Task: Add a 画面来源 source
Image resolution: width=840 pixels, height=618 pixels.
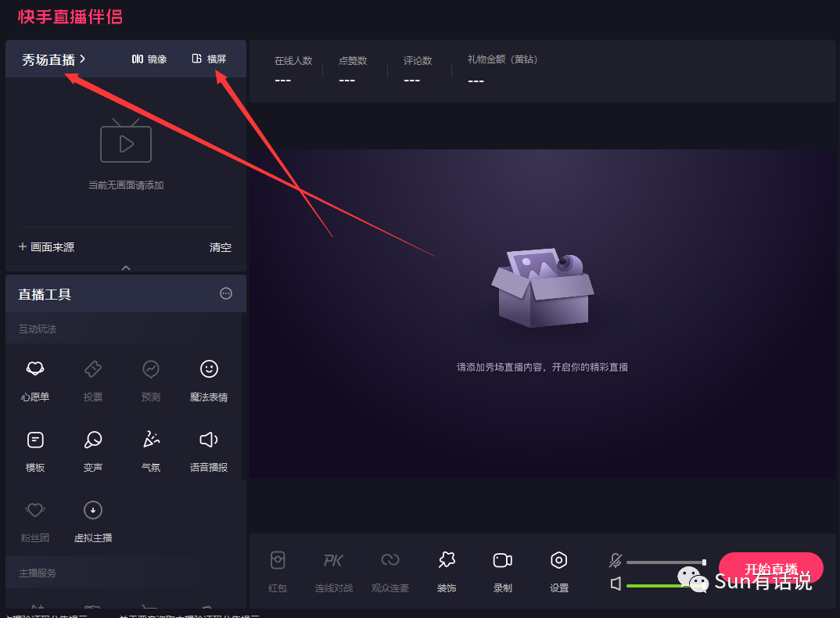Action: tap(47, 247)
